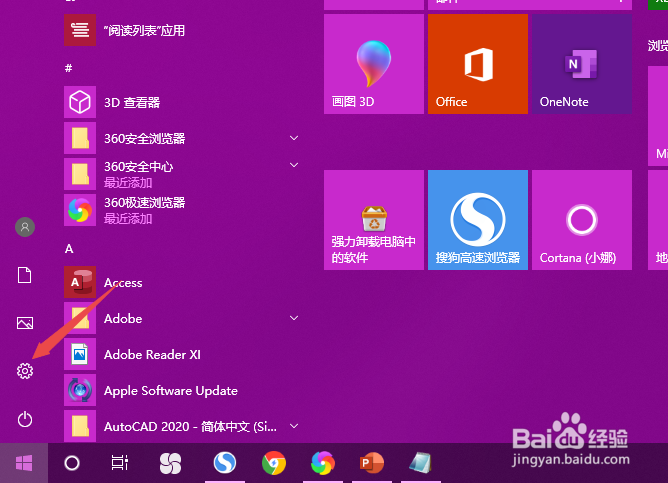Open Apple Software Update
Screen dimensions: 668x483
pos(183,391)
